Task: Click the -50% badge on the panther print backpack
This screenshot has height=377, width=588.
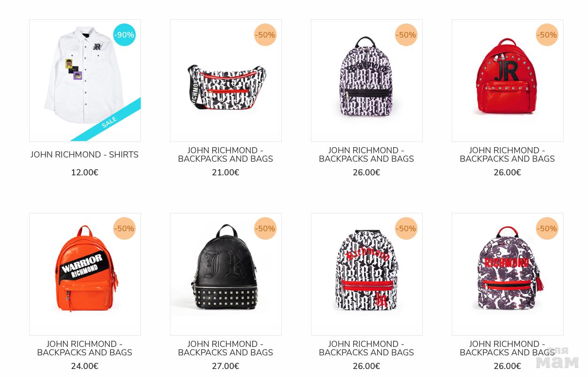Action: point(547,228)
